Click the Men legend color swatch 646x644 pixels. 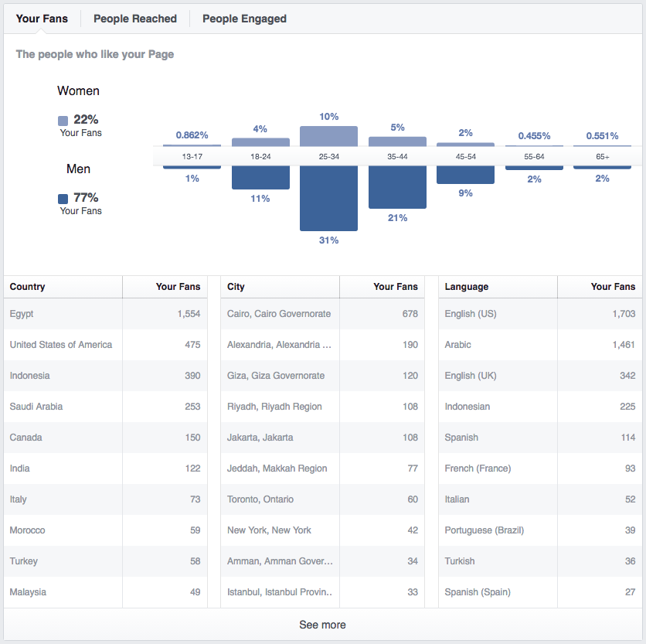pos(63,199)
